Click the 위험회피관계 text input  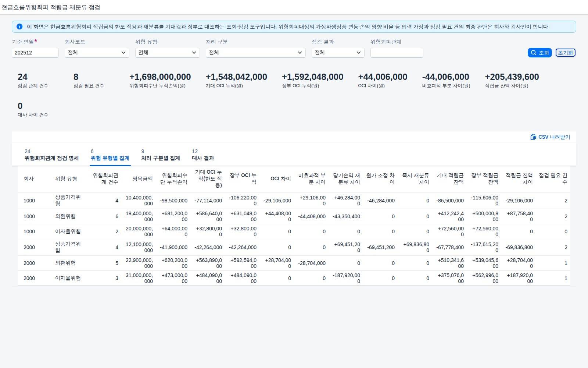[397, 53]
